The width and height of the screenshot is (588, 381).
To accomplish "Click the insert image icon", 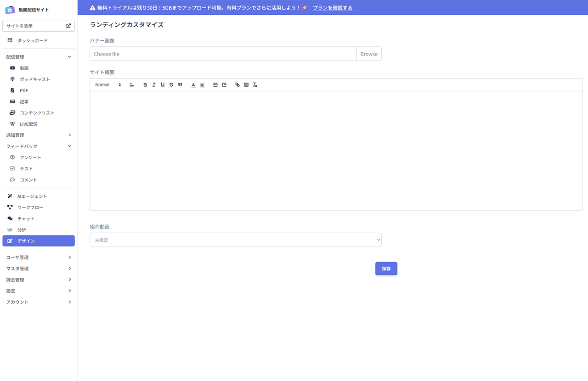I will 246,85.
